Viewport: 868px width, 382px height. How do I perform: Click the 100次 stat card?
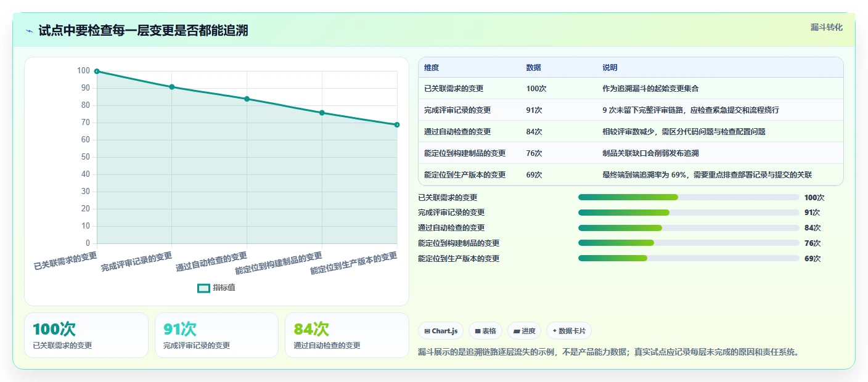click(x=86, y=335)
